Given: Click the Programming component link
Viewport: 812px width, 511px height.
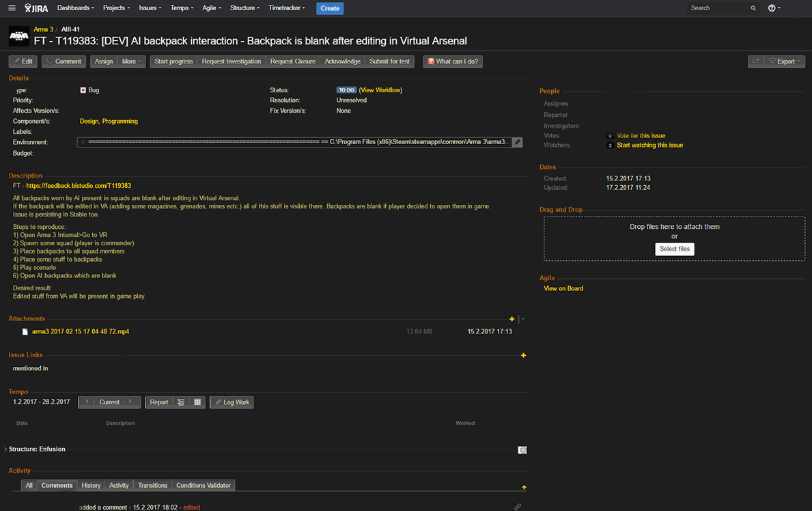Looking at the screenshot, I should 120,122.
